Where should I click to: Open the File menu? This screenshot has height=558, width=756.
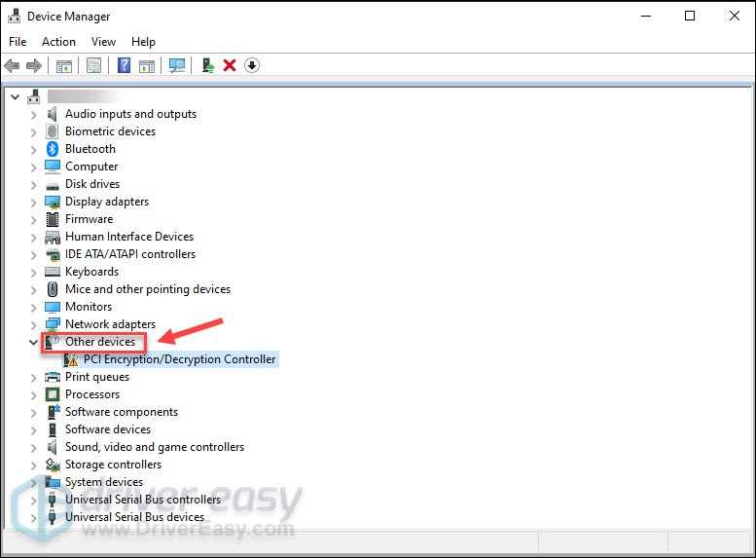18,42
